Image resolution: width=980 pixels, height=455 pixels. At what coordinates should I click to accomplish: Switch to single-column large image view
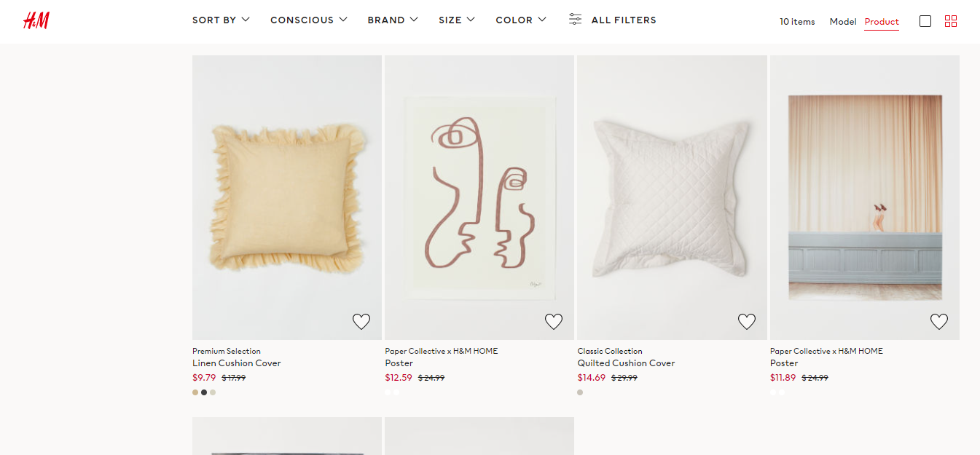coord(925,21)
